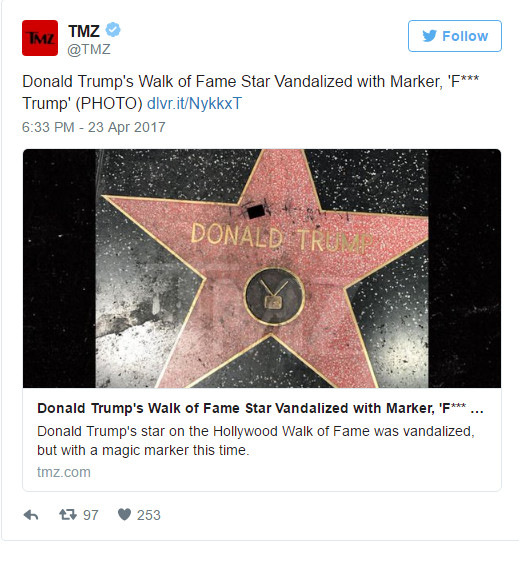This screenshot has width=519, height=563.
Task: Click the Twitter bird icon in Follow button
Action: (429, 36)
